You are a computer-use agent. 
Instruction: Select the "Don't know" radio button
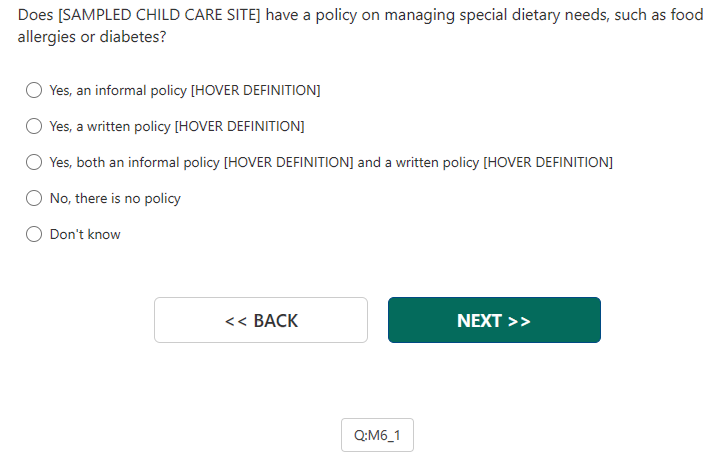pyautogui.click(x=34, y=234)
